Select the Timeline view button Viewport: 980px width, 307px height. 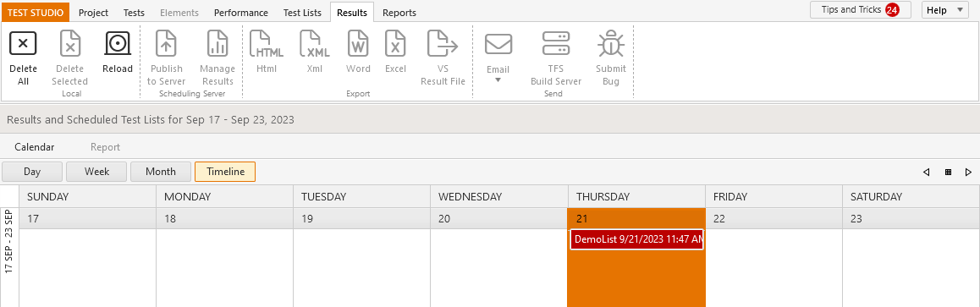(x=225, y=172)
